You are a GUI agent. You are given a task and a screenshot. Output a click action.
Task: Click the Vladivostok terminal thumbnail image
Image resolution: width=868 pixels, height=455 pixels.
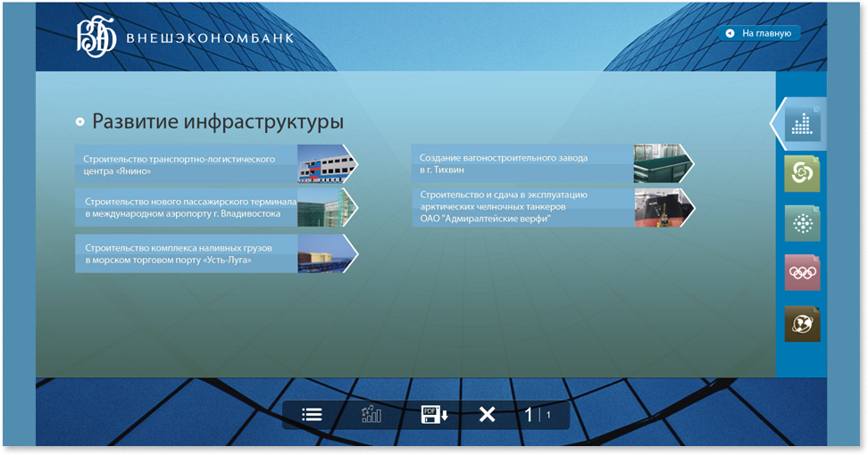[x=327, y=207]
